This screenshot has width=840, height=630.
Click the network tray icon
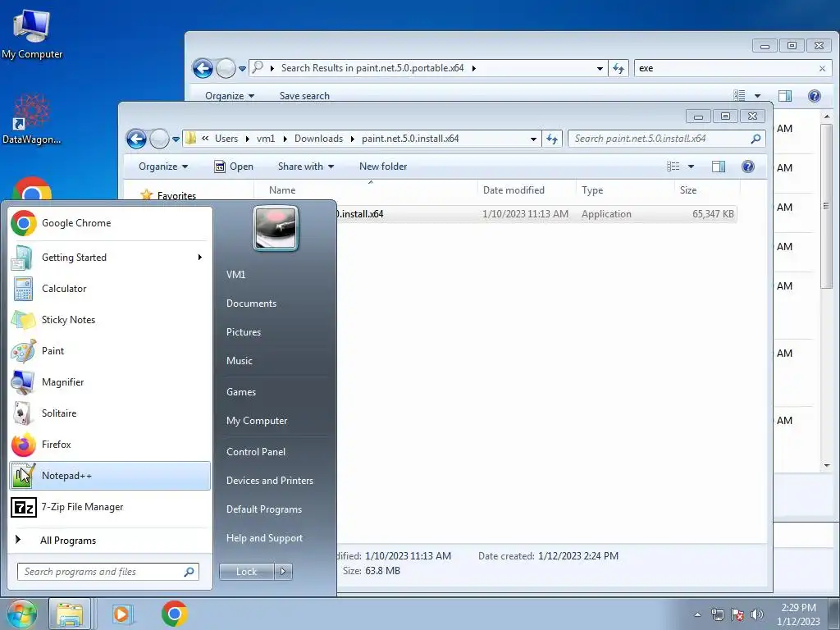click(717, 614)
